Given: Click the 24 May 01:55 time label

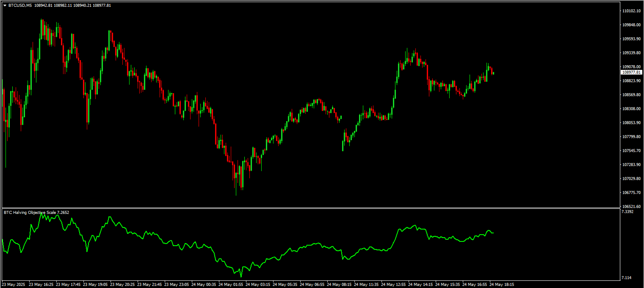Looking at the screenshot, I should click(x=231, y=284).
